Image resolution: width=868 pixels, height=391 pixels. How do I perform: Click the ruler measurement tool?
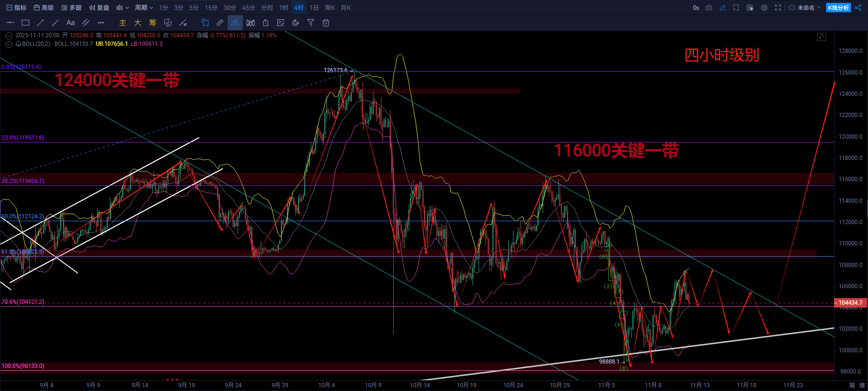[220, 23]
